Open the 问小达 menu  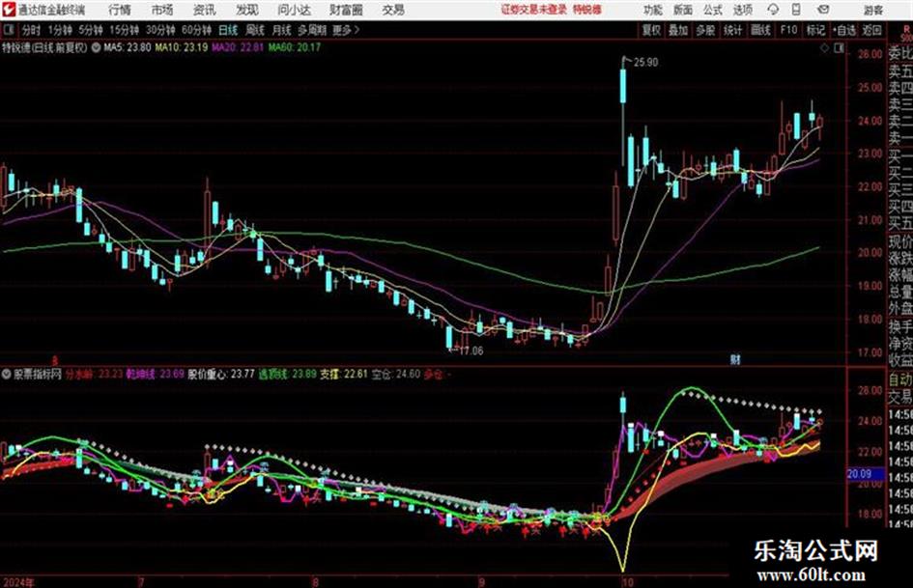click(294, 10)
